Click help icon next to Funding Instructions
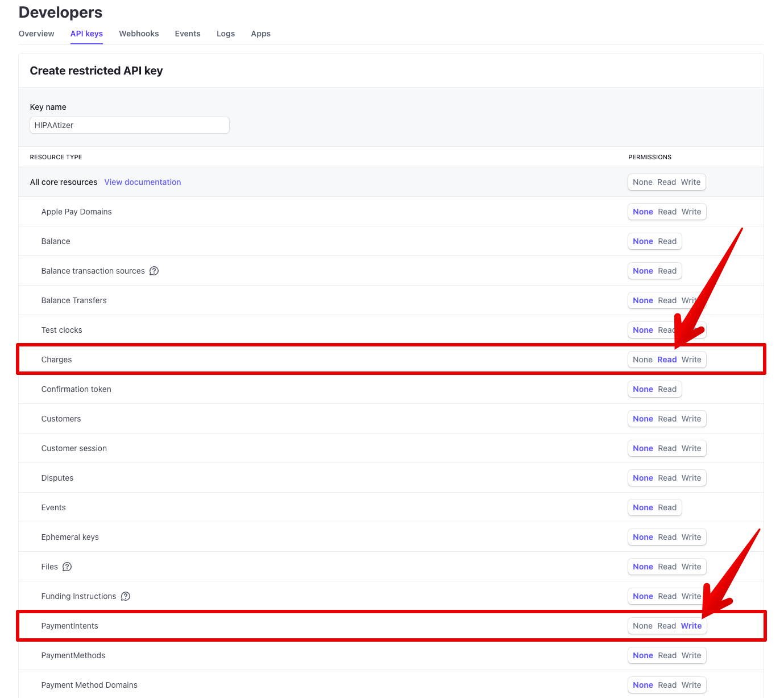Image resolution: width=784 pixels, height=698 pixels. click(x=126, y=596)
